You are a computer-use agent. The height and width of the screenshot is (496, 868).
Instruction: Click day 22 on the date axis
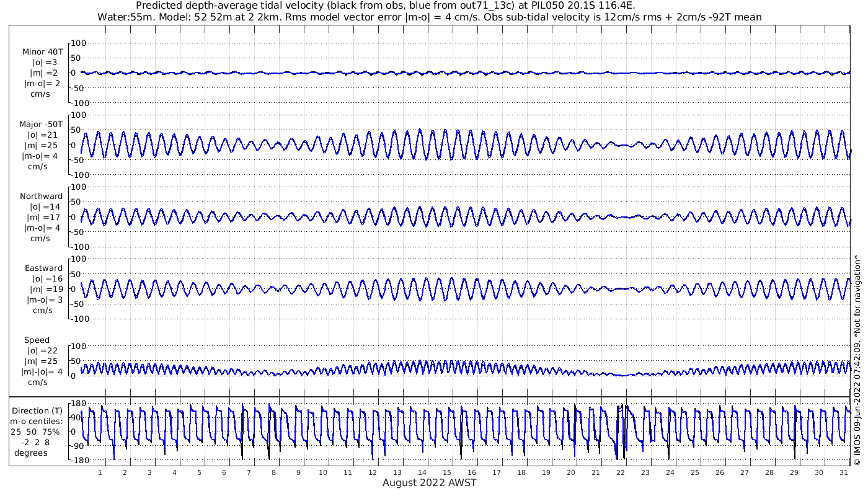pos(621,472)
